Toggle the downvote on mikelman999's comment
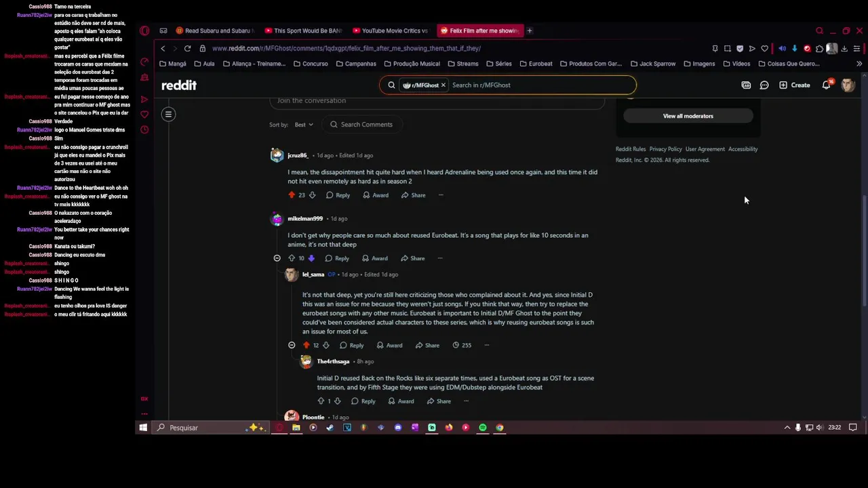 (311, 258)
